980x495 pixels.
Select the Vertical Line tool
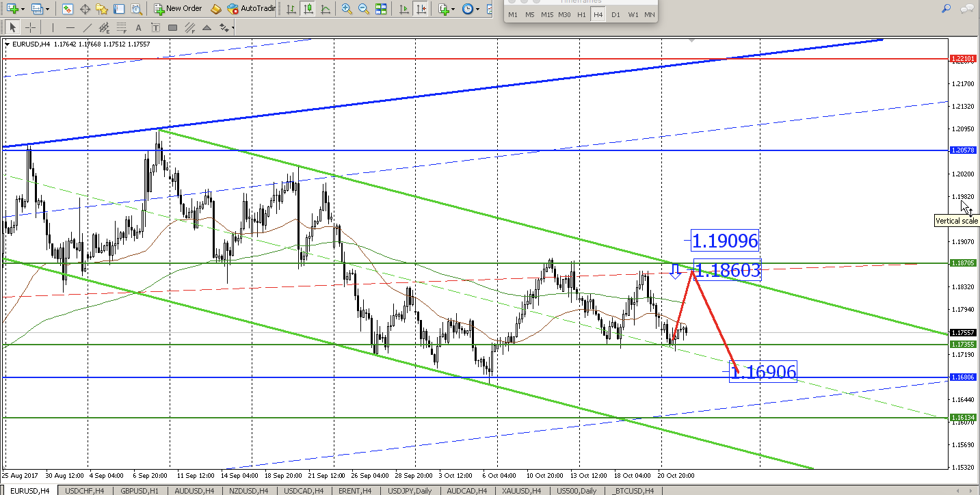53,27
